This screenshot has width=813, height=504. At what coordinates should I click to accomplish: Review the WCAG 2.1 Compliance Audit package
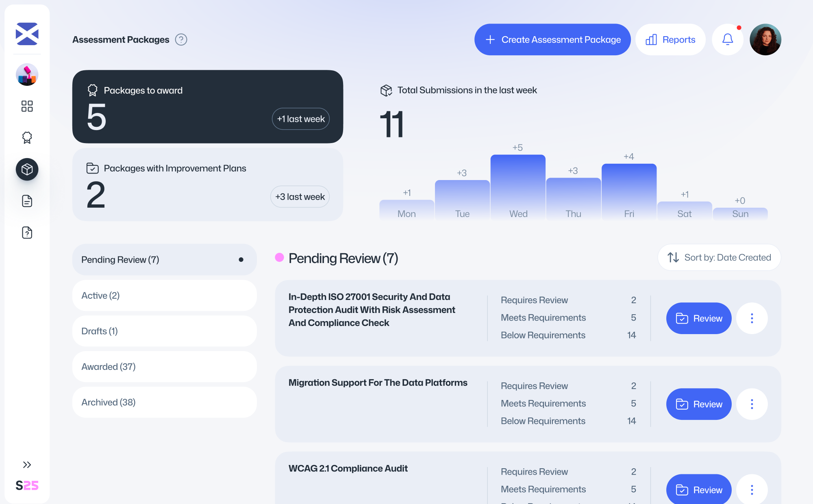tap(698, 490)
